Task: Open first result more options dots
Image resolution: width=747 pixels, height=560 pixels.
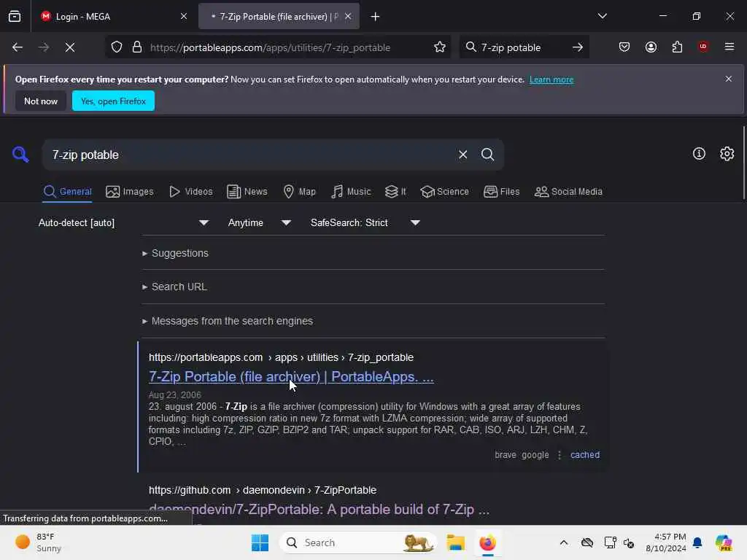Action: pyautogui.click(x=560, y=455)
